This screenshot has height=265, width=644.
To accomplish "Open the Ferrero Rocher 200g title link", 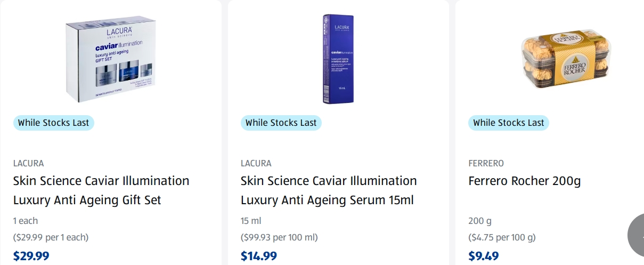I will (524, 181).
